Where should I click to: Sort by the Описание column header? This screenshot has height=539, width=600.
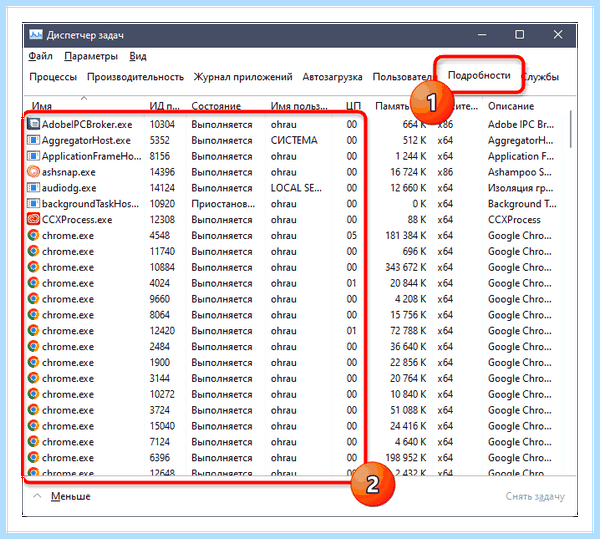click(x=511, y=106)
